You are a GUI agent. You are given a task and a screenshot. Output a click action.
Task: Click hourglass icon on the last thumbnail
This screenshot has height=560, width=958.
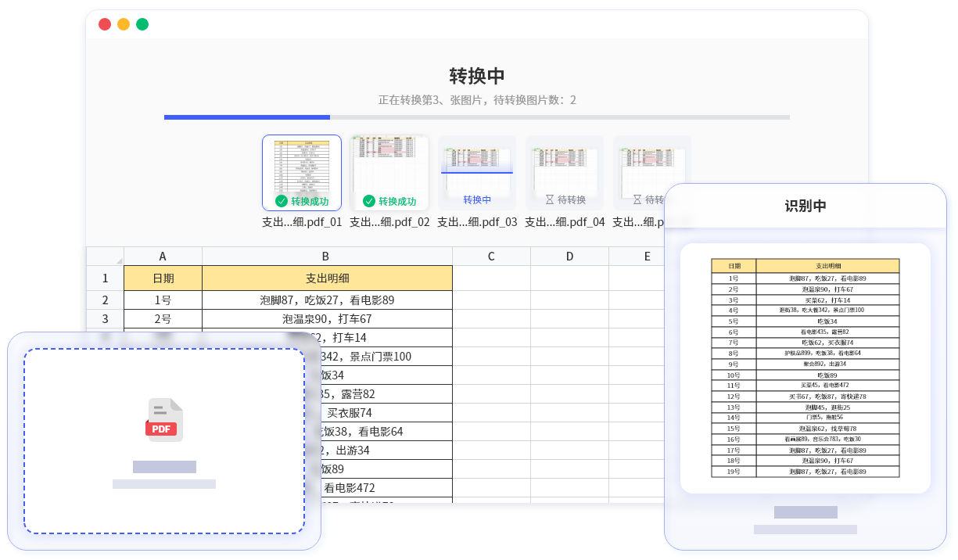[x=637, y=199]
